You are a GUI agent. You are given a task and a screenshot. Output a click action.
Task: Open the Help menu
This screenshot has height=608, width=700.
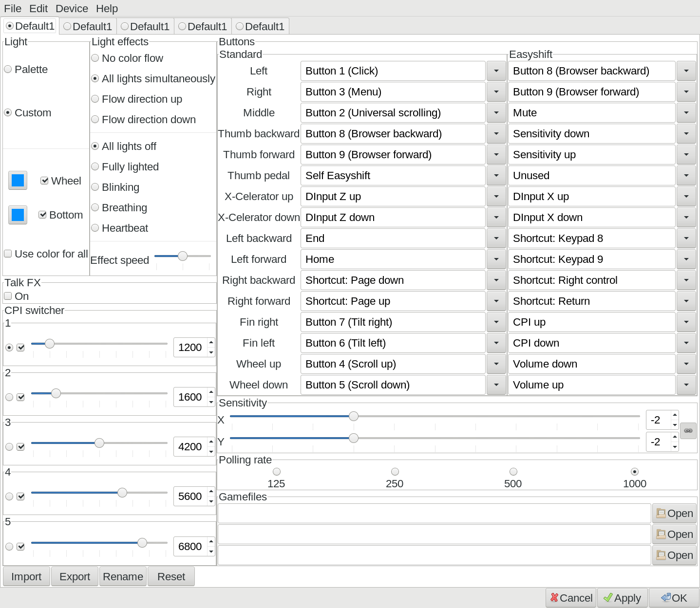click(x=107, y=8)
